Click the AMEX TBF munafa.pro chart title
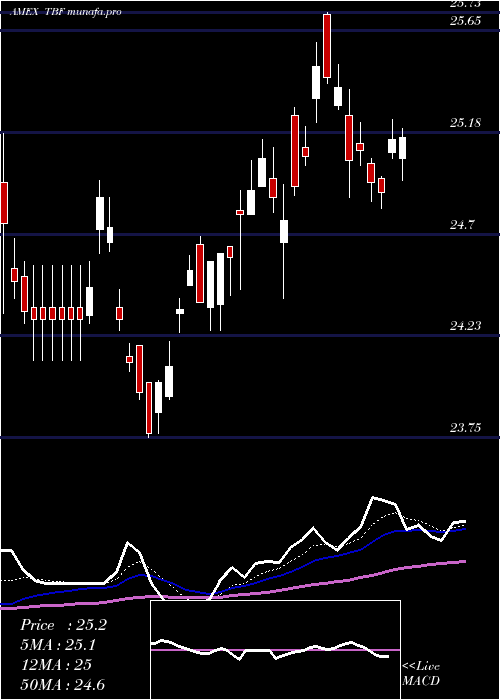 point(65,12)
